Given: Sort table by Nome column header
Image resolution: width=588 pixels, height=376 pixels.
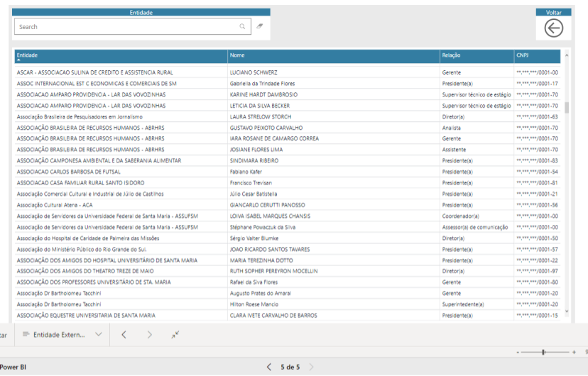Looking at the screenshot, I should point(237,55).
